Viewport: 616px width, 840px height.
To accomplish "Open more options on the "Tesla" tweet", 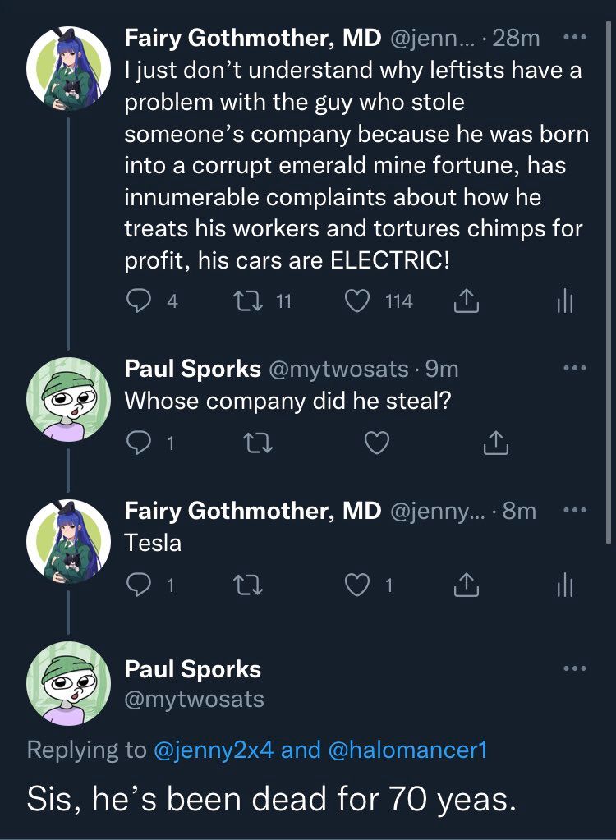I will [574, 510].
